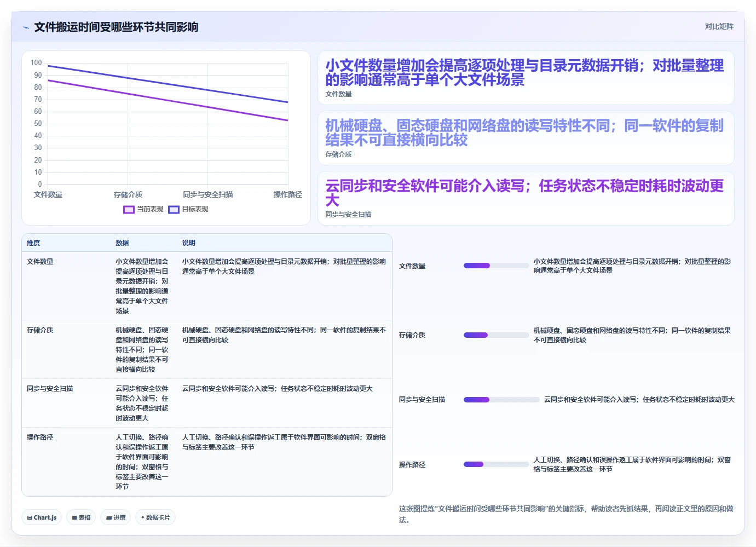This screenshot has height=547, width=756.
Task: Toggle the 当前表现 legend swatch
Action: (129, 209)
